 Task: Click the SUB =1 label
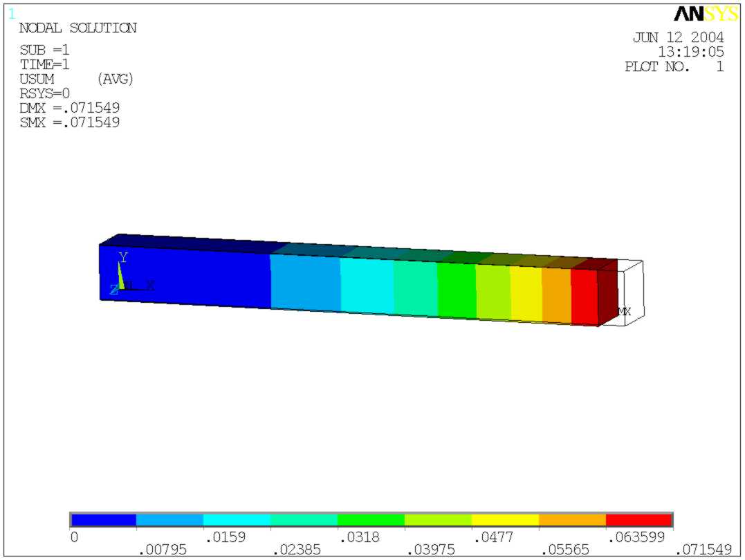pyautogui.click(x=44, y=50)
